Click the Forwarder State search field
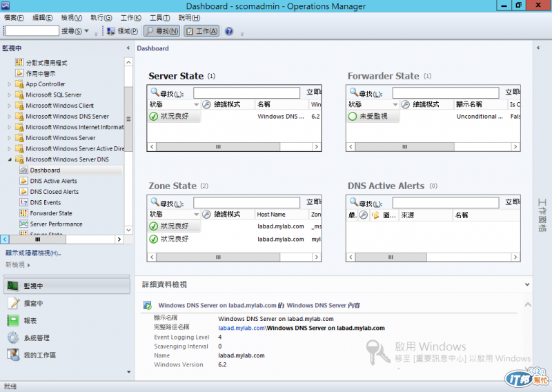 point(446,93)
